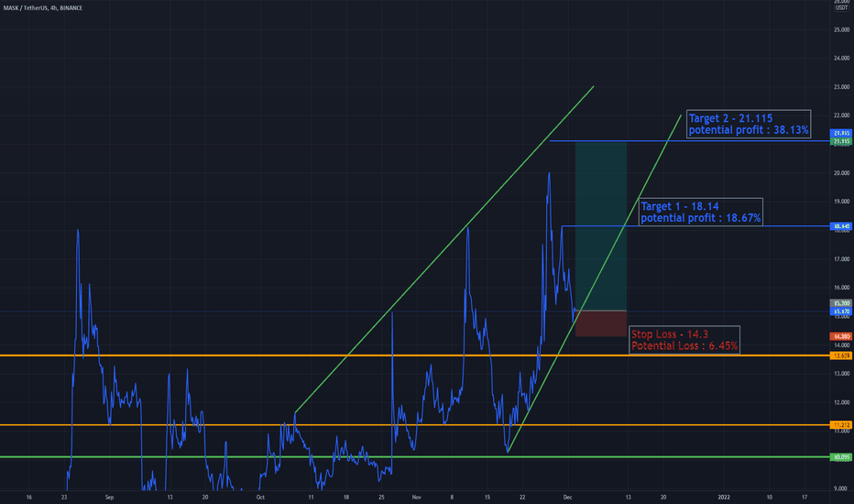This screenshot has height=504, width=854.
Task: Click the 12.000 price axis label
Action: click(x=841, y=402)
